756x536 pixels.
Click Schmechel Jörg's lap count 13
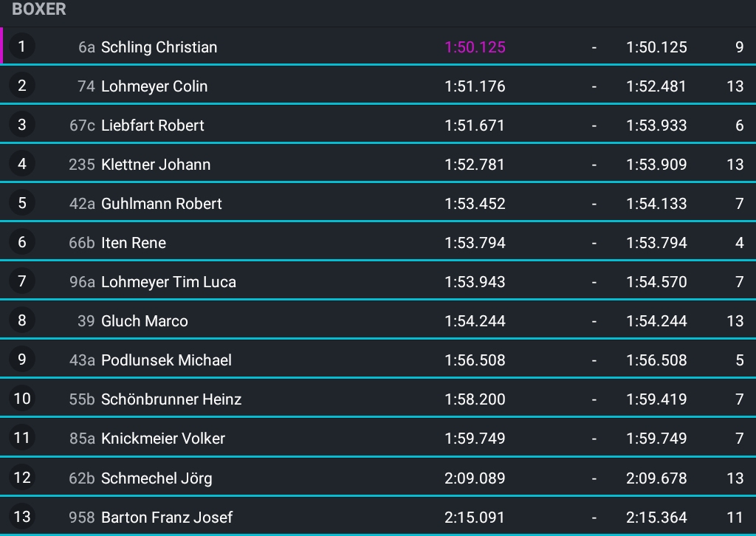coord(735,478)
